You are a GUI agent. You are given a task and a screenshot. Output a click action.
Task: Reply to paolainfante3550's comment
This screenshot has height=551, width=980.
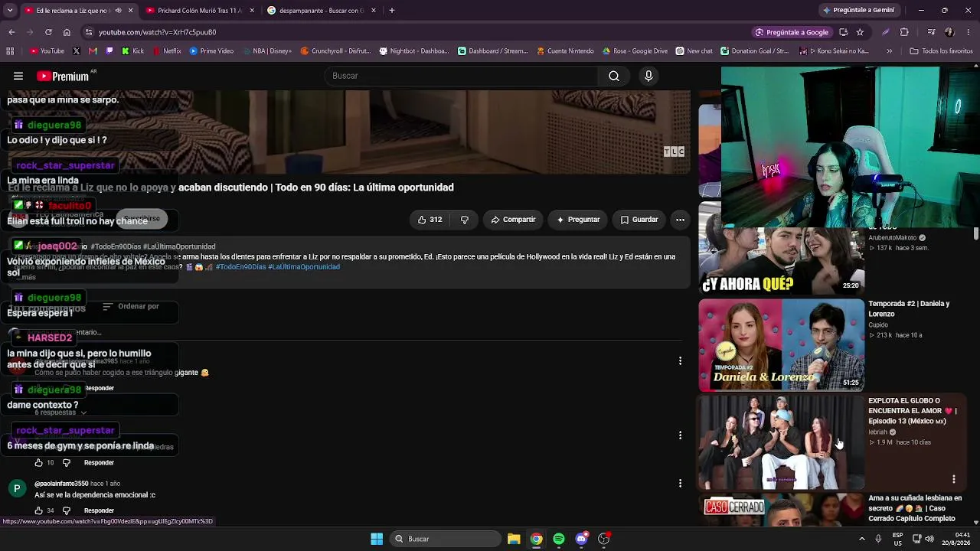[99, 510]
